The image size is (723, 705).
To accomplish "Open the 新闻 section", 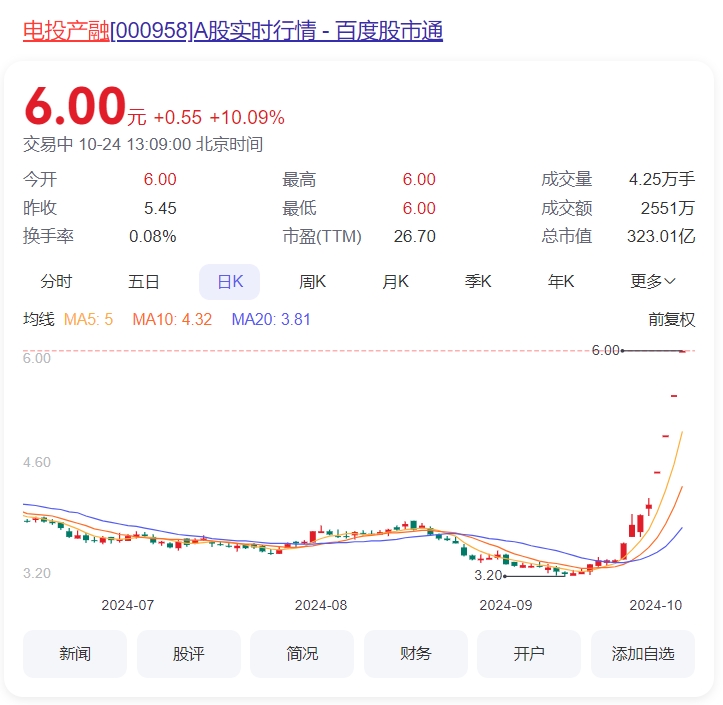I will pyautogui.click(x=75, y=654).
